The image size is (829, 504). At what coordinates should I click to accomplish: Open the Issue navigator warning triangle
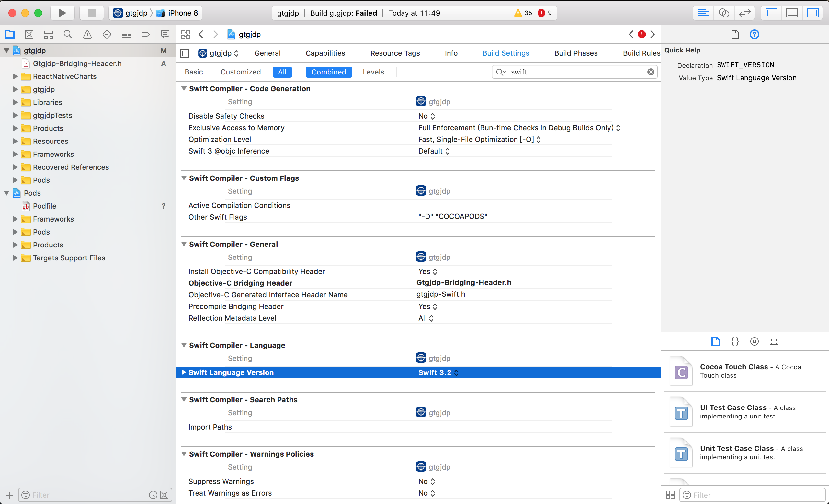click(x=87, y=34)
